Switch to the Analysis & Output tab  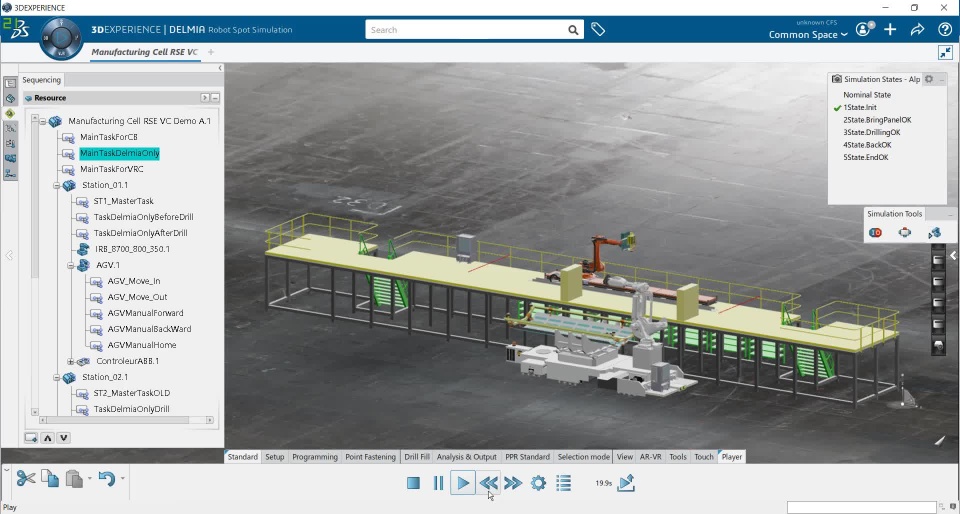pos(467,456)
